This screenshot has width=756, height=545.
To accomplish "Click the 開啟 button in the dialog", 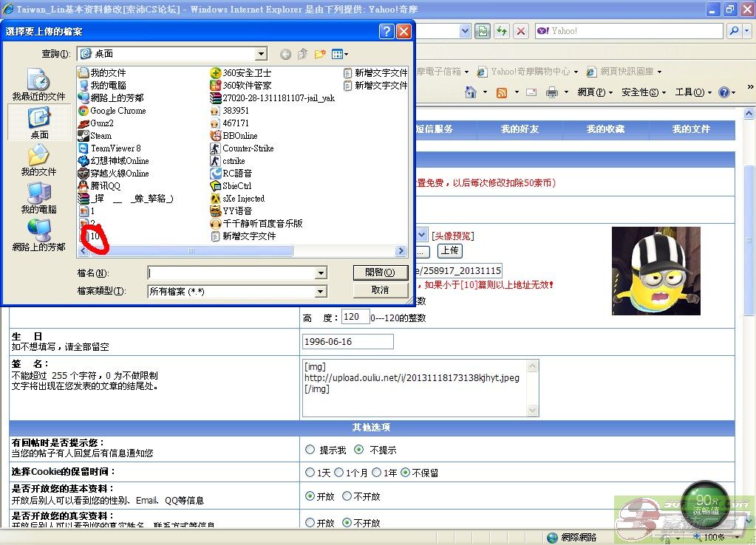I will [x=380, y=272].
